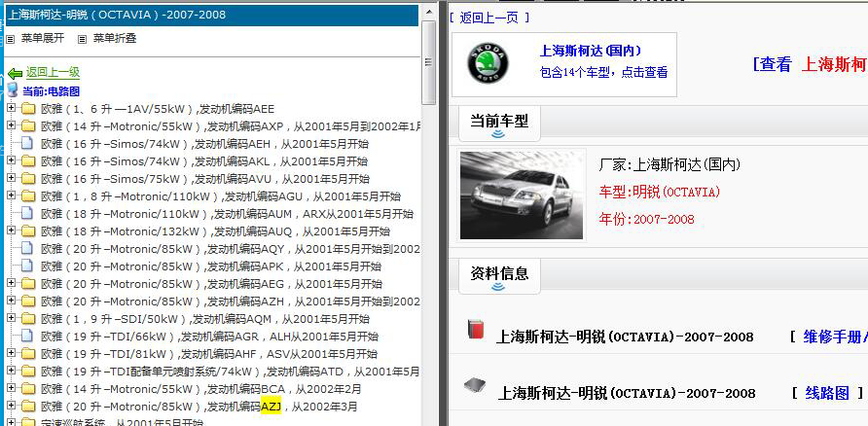Click document icon for engine code APK
Viewport: 868px width, 426px height.
[27, 266]
